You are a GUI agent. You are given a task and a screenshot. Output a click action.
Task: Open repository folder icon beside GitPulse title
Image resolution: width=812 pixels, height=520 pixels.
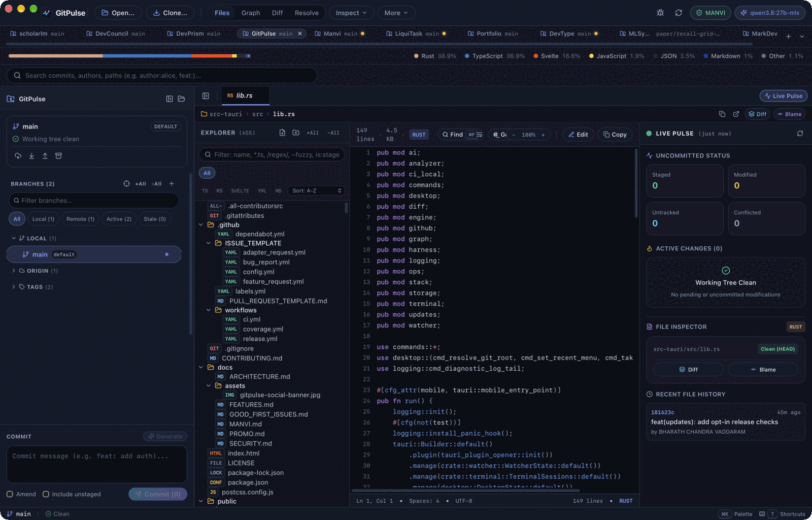pyautogui.click(x=181, y=99)
